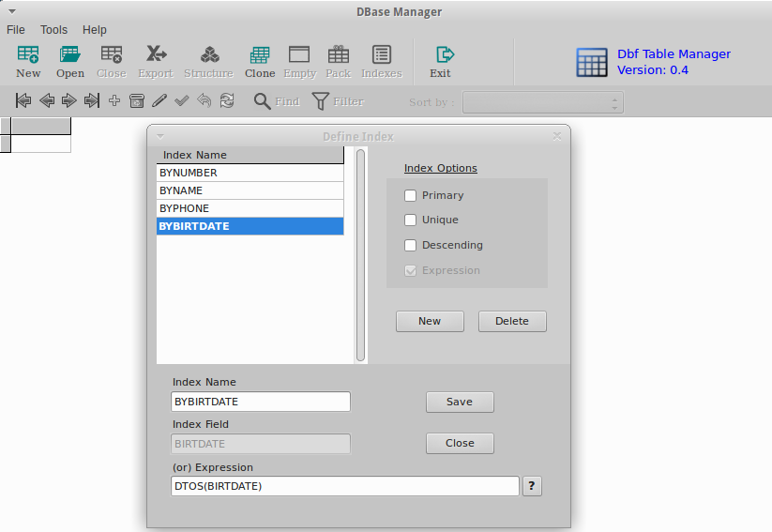Viewport: 772px width, 532px height.
Task: Click the Index Name column header
Action: point(250,155)
